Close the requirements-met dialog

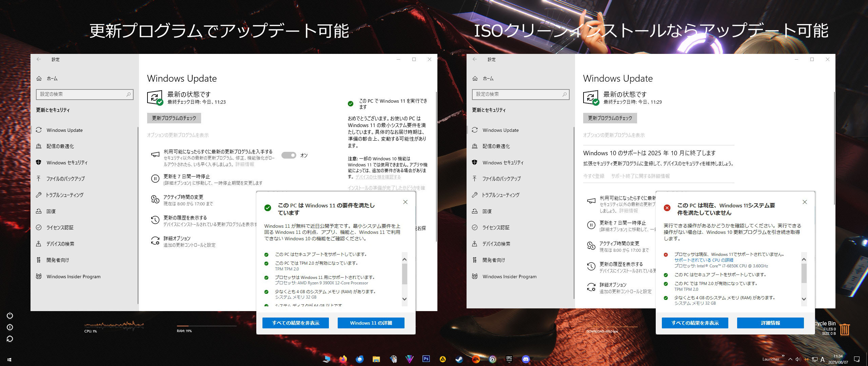(405, 202)
